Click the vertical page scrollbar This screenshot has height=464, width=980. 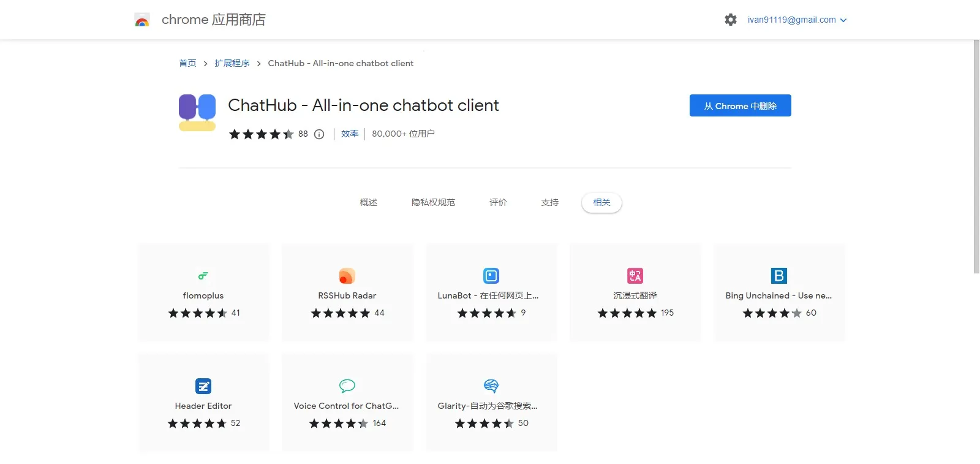tap(976, 156)
